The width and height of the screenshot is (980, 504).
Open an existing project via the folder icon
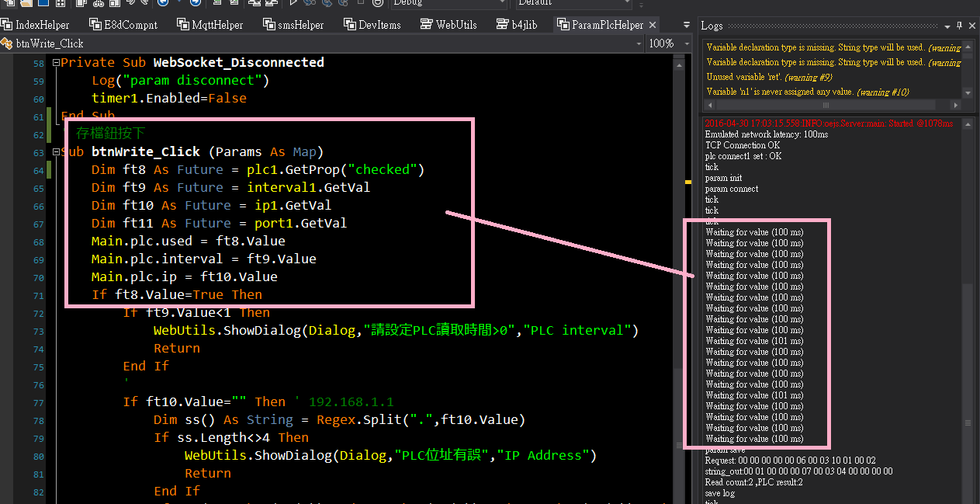[x=26, y=5]
